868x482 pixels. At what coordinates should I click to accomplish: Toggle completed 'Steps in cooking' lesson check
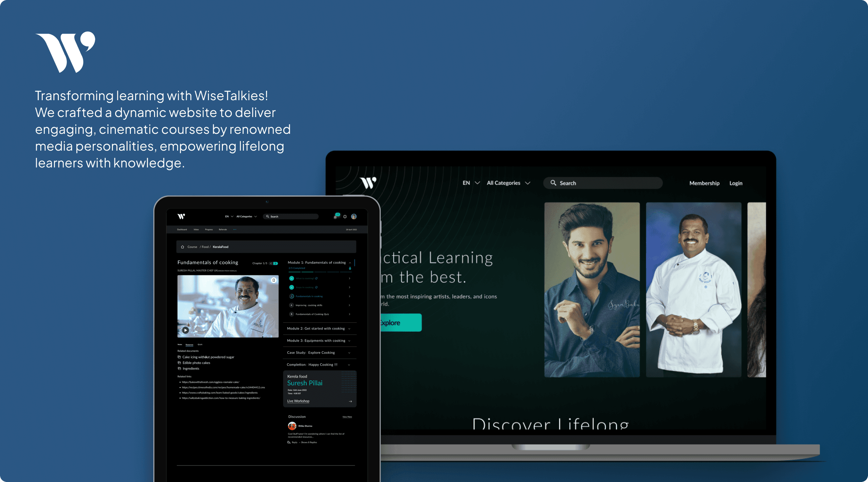(292, 287)
